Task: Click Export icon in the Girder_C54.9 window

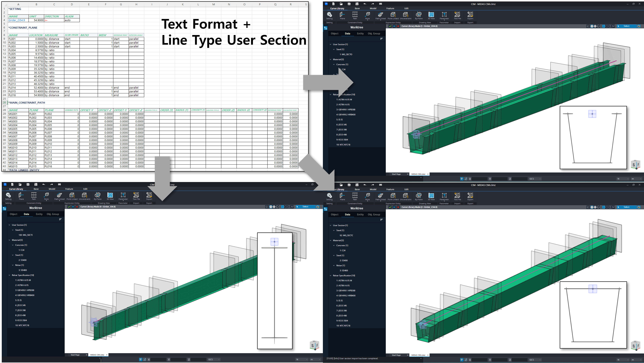Action: pyautogui.click(x=470, y=196)
